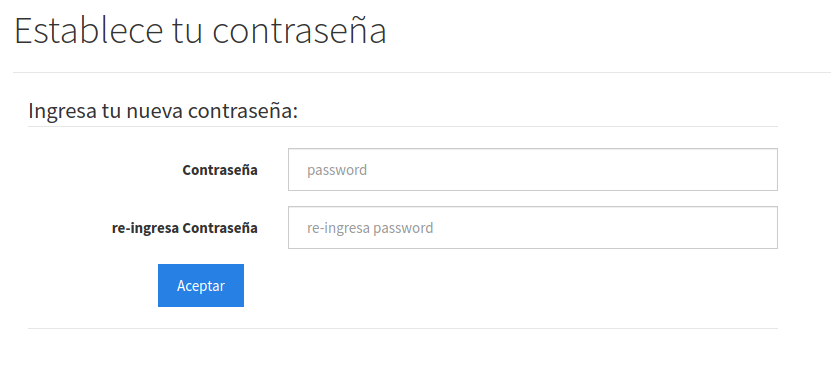Place cursor in the password confirmation box
This screenshot has width=831, height=372.
(x=533, y=227)
